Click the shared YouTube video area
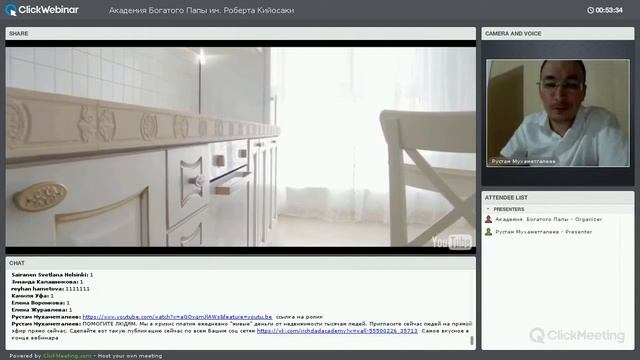Viewport: 640px width, 360px height. [240, 147]
